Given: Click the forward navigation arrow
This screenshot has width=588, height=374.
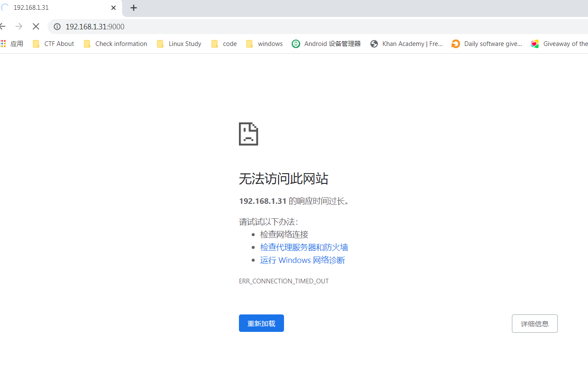Looking at the screenshot, I should click(x=19, y=26).
